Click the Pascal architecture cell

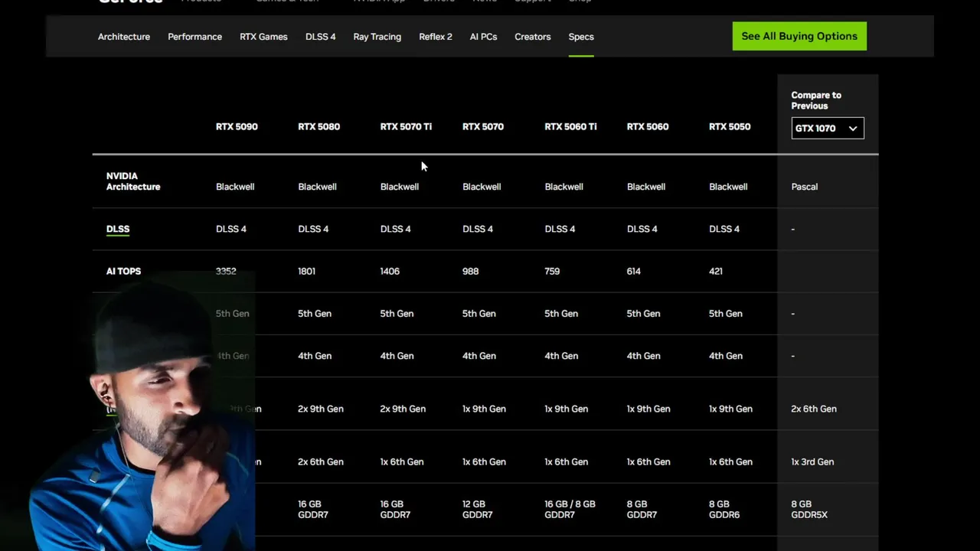pos(804,187)
